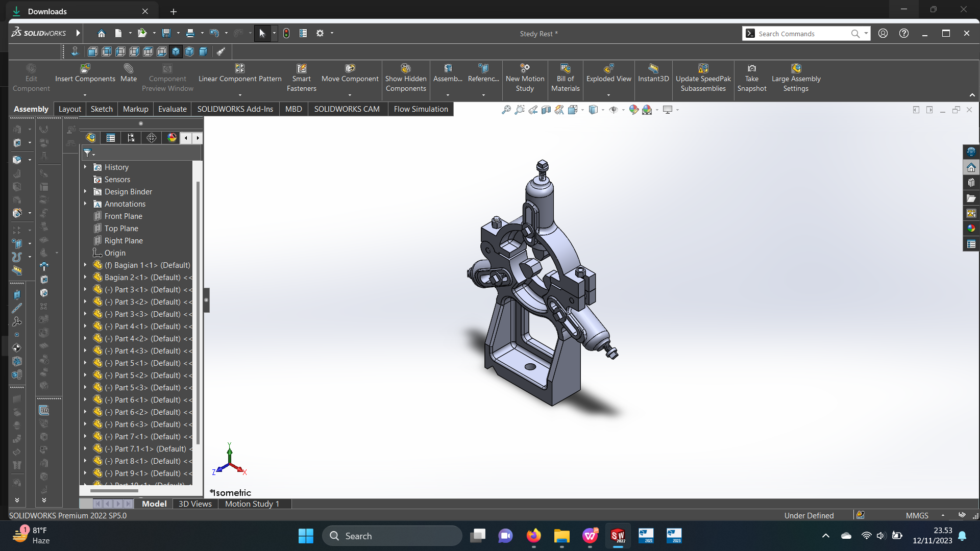
Task: Open the Windows Start menu
Action: point(306,536)
